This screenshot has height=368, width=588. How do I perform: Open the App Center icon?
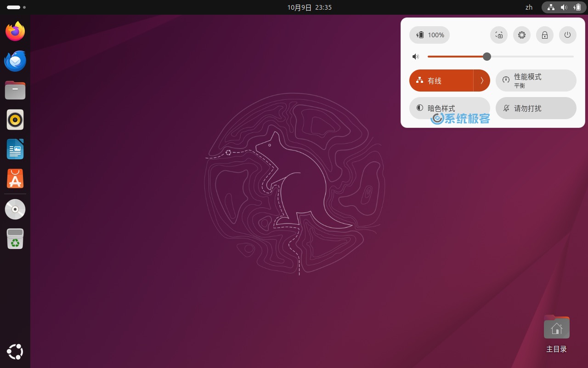[x=15, y=178]
